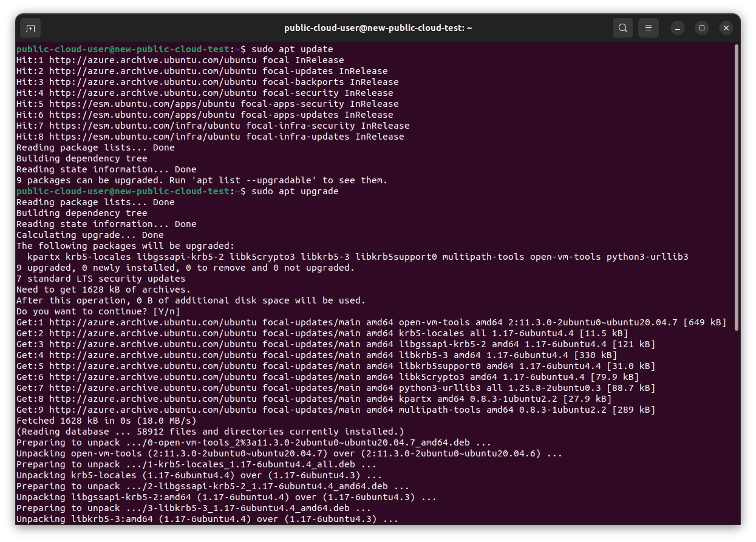This screenshot has width=756, height=542.
Task: Open the terminal hamburger menu
Action: [x=649, y=28]
